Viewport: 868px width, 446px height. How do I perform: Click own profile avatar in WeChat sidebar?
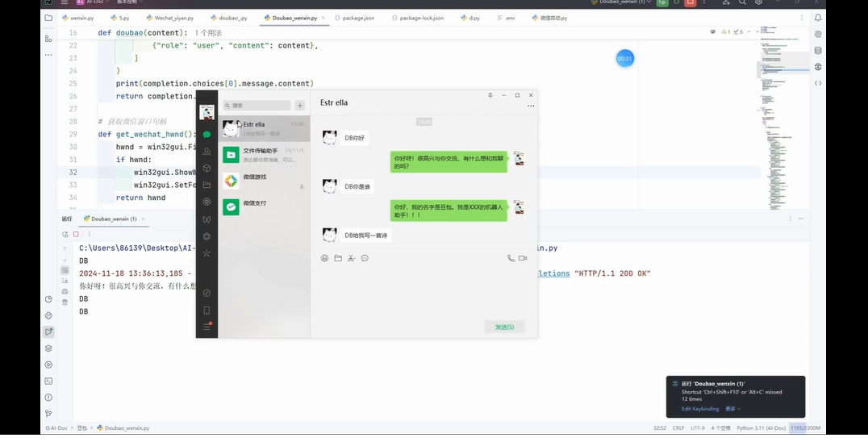(x=207, y=112)
